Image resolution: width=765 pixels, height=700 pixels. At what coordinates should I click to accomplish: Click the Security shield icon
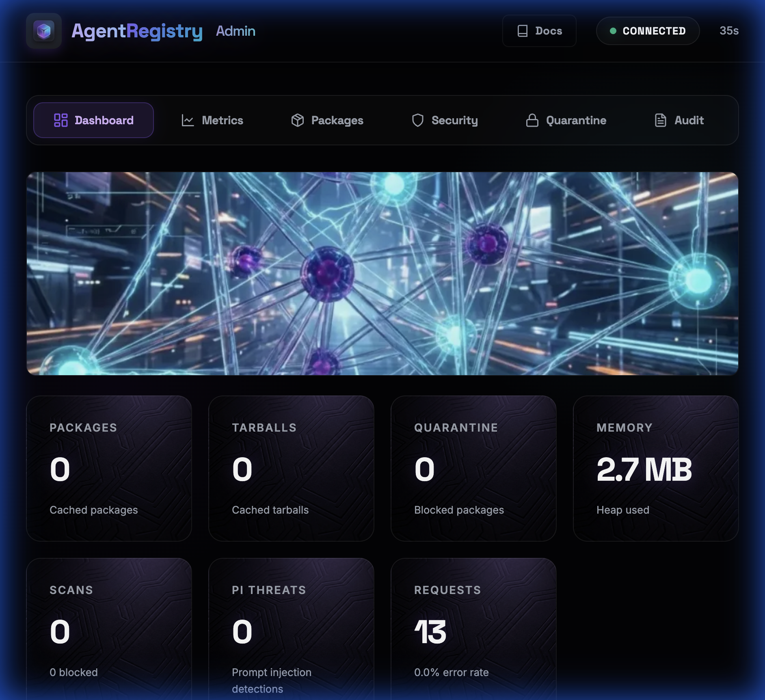click(x=417, y=120)
